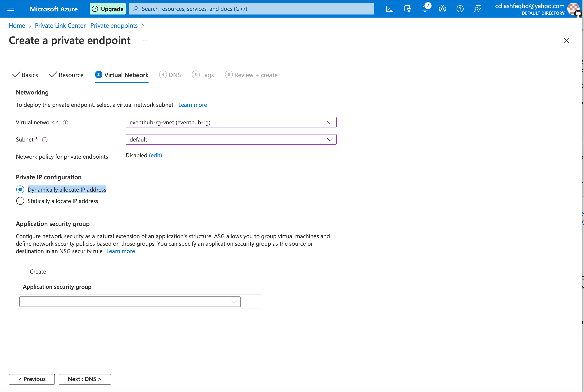The height and width of the screenshot is (392, 584).
Task: Go to the Basics tab
Action: pos(25,75)
